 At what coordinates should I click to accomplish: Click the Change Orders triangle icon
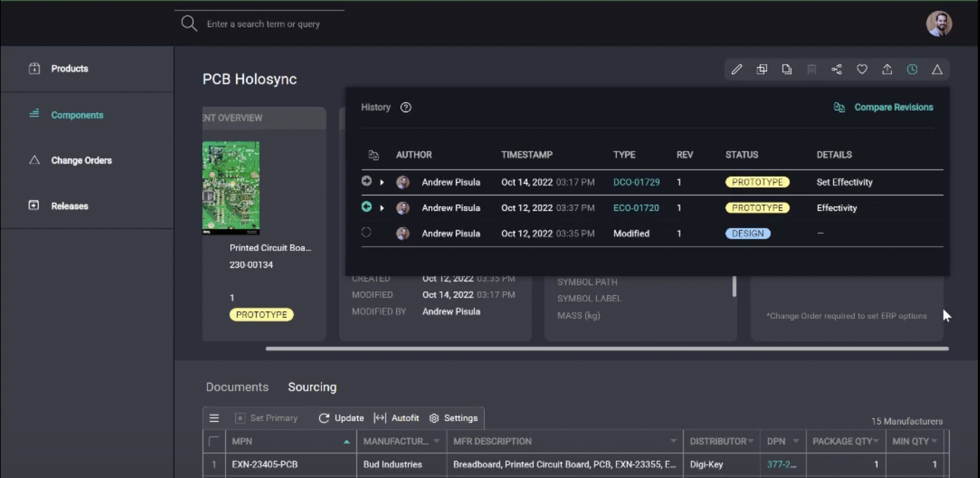pos(34,160)
